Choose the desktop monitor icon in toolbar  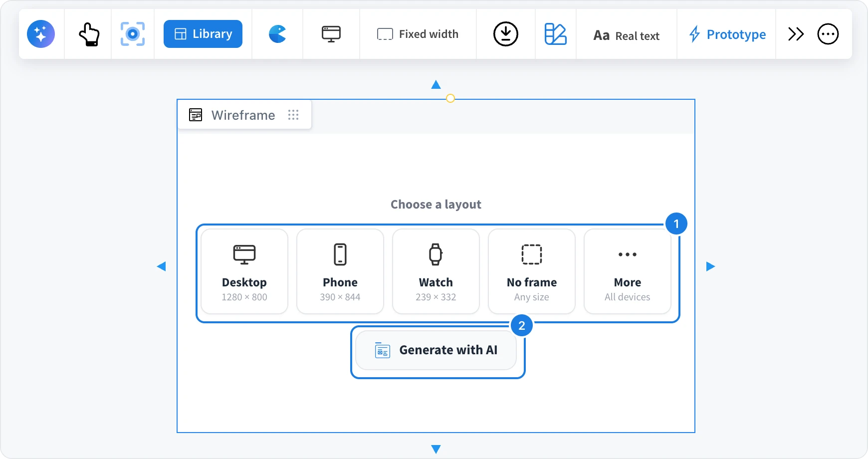[x=331, y=34]
